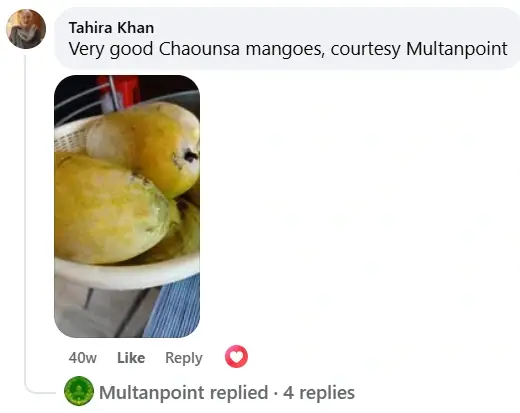Show replies via "Multanpoint replied" text

tap(184, 392)
